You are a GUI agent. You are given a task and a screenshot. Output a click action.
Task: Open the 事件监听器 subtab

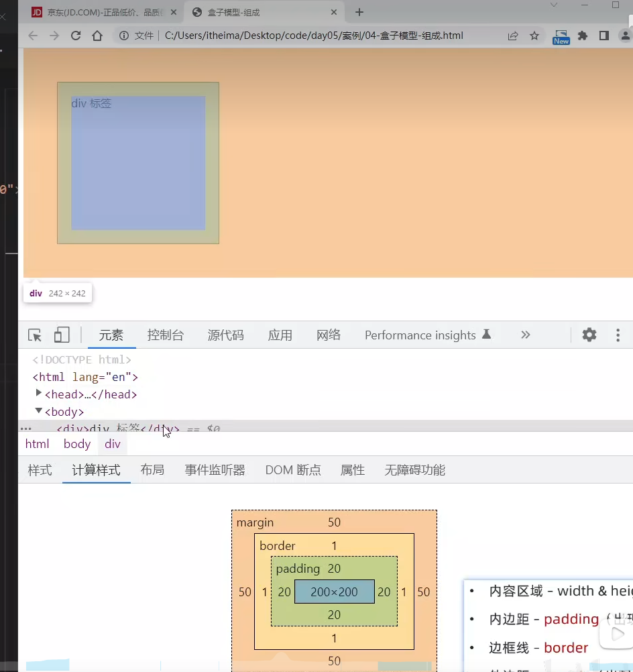215,470
